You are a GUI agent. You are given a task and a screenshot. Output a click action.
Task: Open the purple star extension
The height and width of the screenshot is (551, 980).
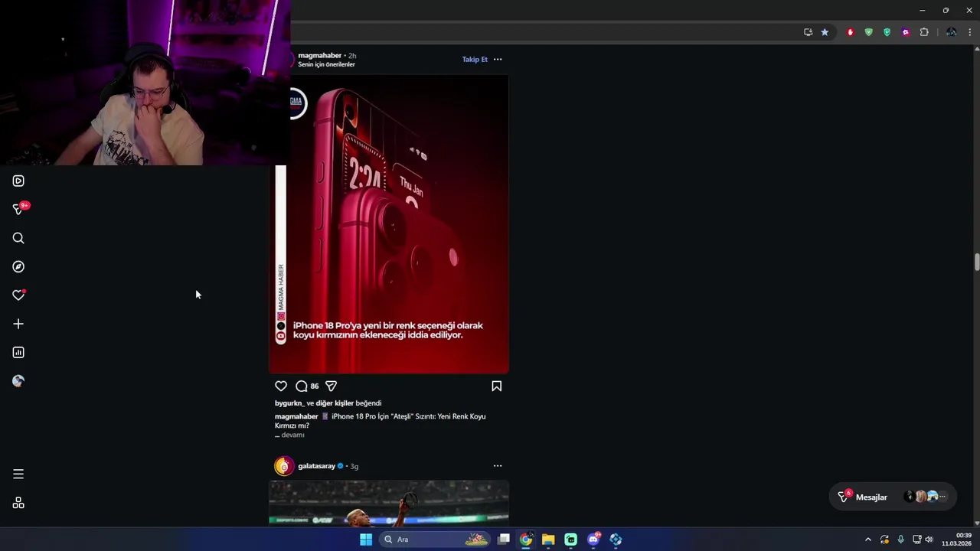906,32
